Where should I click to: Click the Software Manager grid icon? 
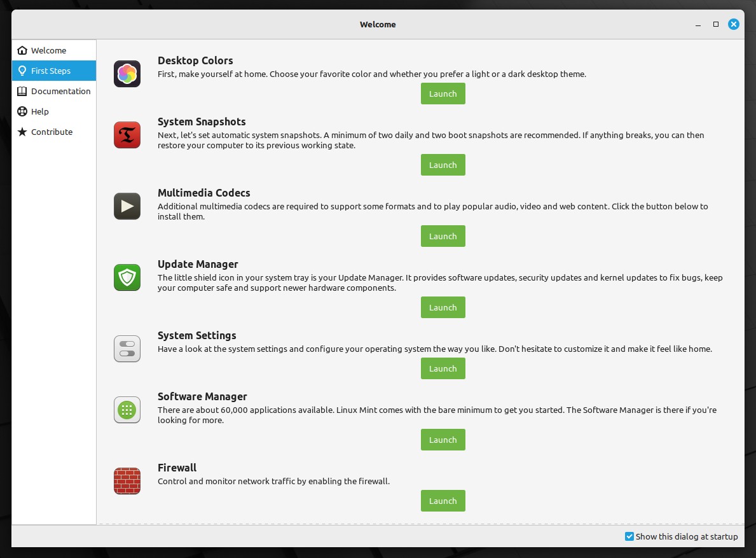[127, 410]
